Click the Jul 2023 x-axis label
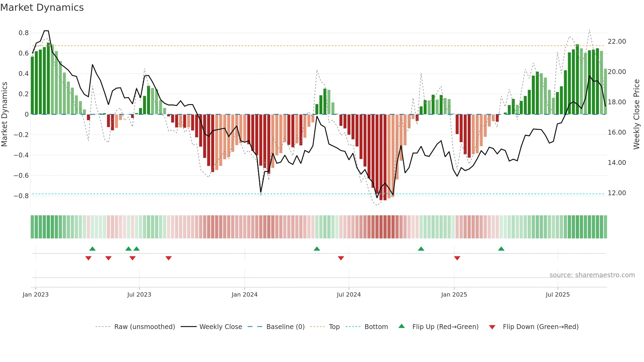Image resolution: width=644 pixels, height=362 pixels. pos(139,294)
